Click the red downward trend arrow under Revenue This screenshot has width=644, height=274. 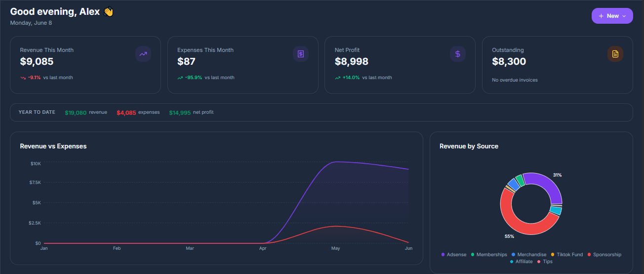(x=23, y=78)
